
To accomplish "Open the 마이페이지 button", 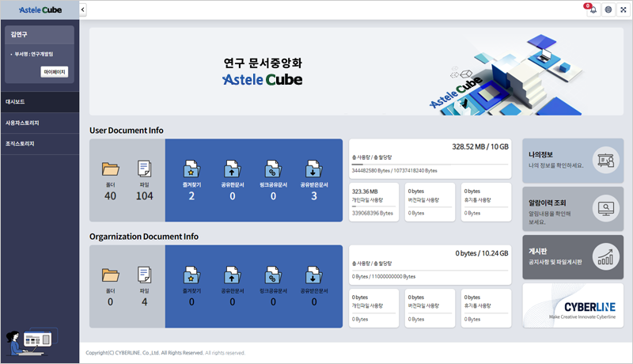I will (55, 72).
